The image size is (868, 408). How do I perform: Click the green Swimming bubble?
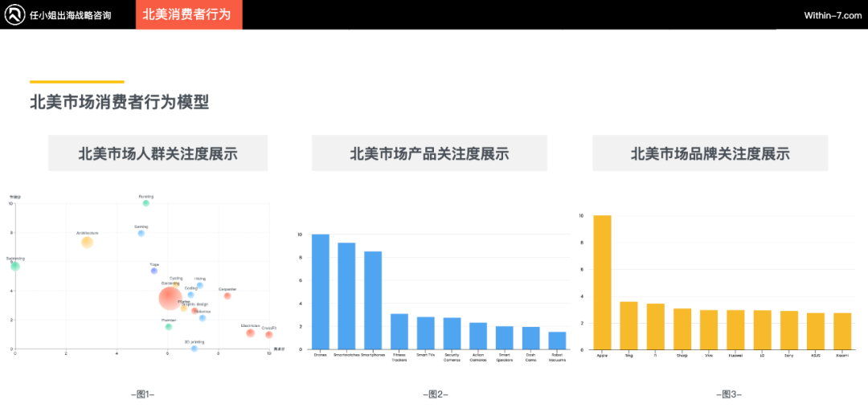click(15, 266)
